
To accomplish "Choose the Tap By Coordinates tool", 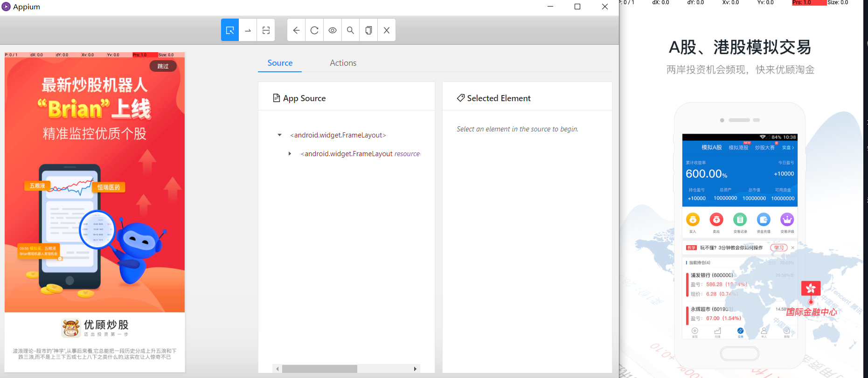I will [x=266, y=30].
